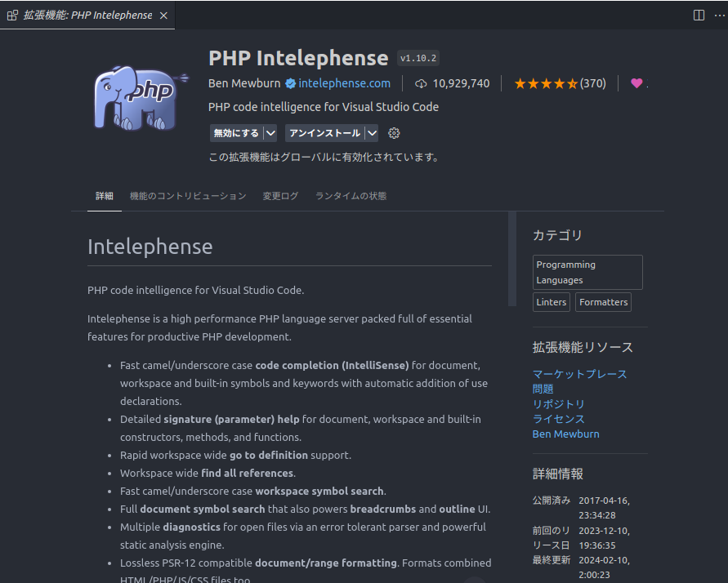The image size is (728, 583).
Task: Open the ライセンス resource link
Action: click(559, 419)
